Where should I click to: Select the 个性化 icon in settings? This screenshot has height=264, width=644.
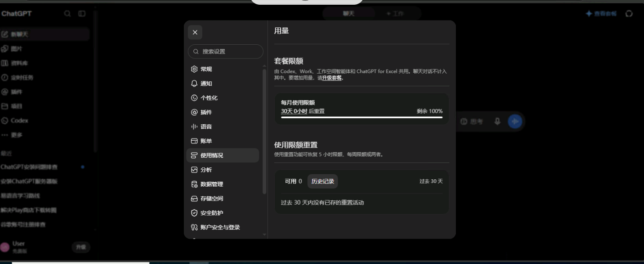tap(194, 98)
